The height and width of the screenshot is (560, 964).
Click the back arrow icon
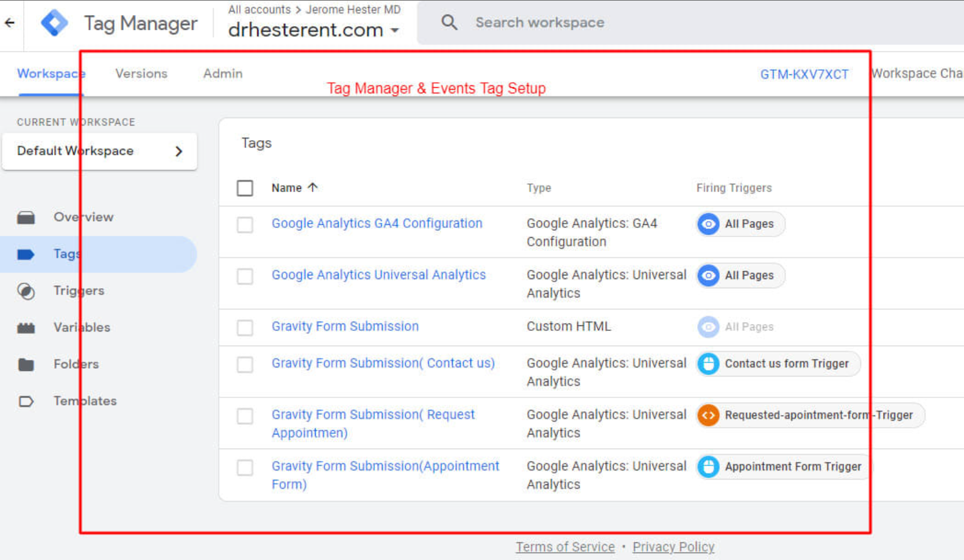(x=10, y=23)
